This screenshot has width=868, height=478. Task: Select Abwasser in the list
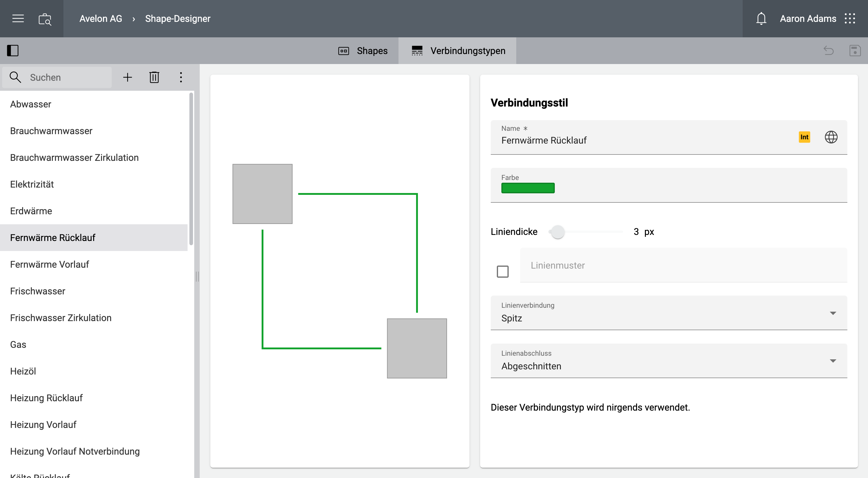(x=94, y=104)
